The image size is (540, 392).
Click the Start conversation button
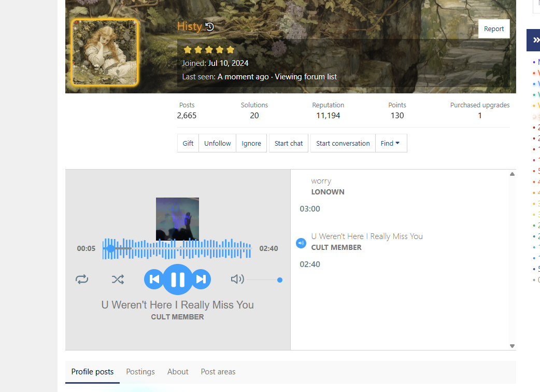(x=343, y=143)
